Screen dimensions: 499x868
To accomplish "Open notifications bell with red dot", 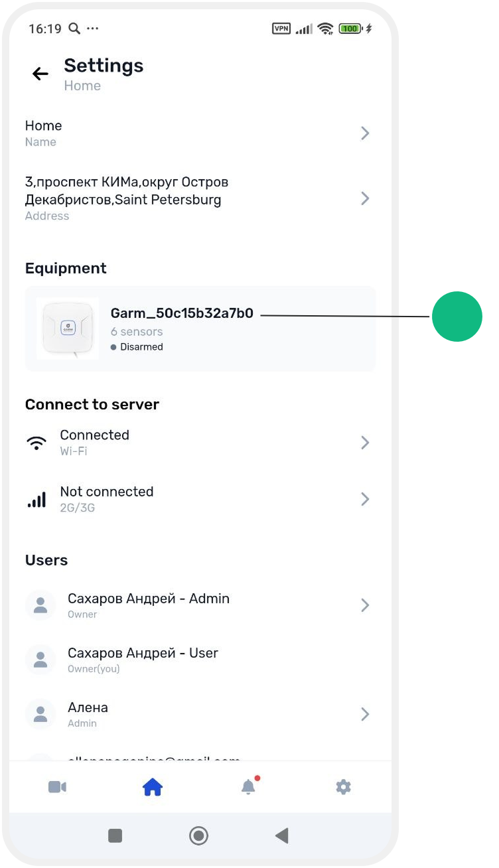I will click(x=248, y=786).
